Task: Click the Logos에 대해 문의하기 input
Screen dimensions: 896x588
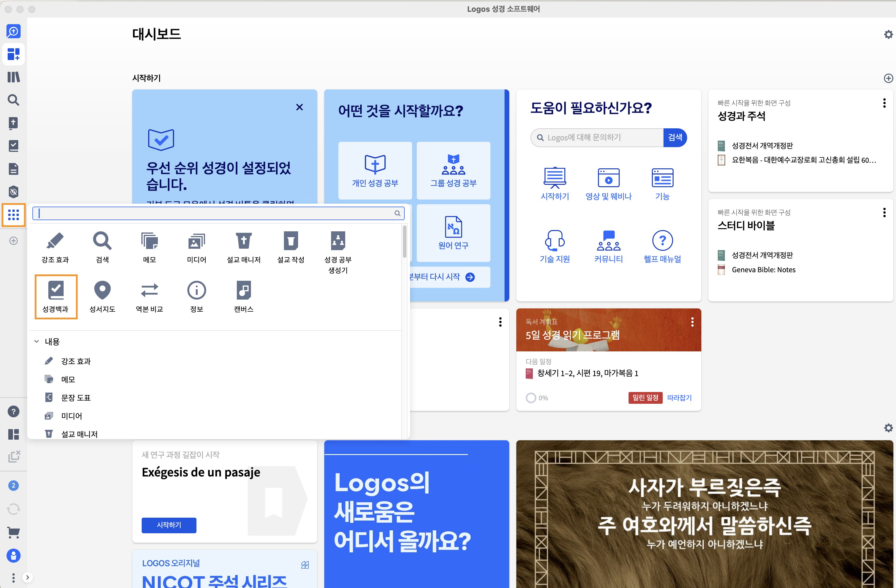Action: click(x=597, y=137)
